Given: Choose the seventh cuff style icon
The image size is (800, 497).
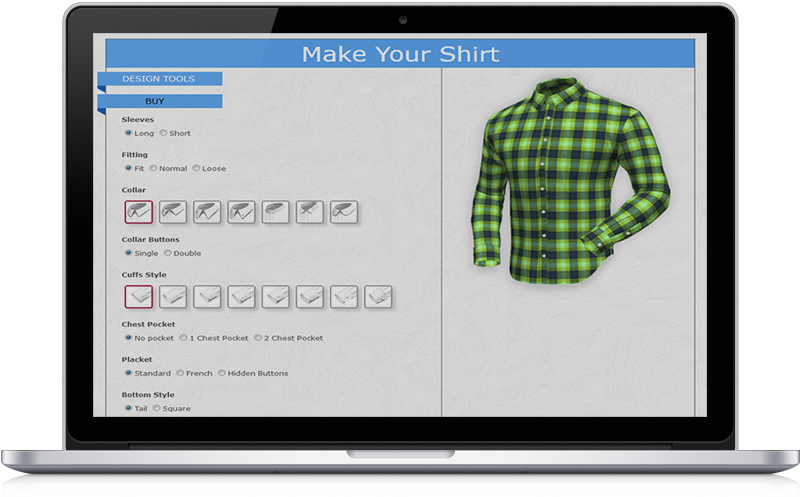Looking at the screenshot, I should point(344,296).
